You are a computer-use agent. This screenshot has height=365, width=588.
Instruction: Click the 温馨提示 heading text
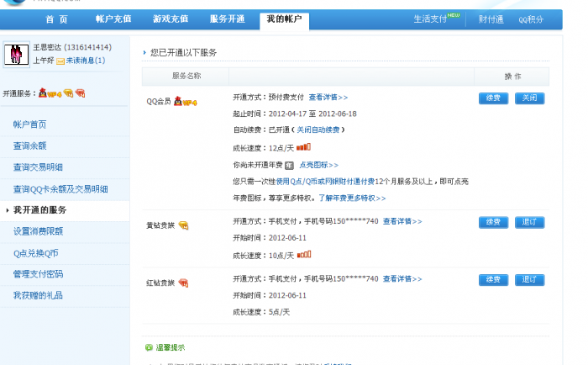click(171, 347)
